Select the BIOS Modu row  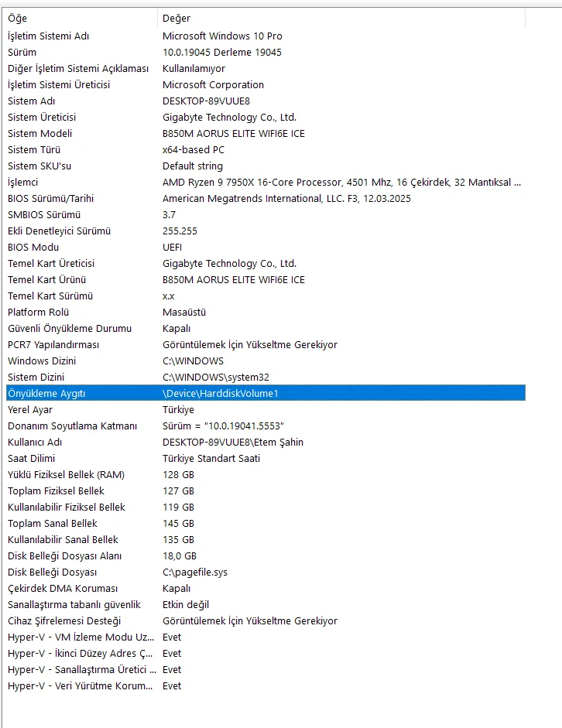[266, 247]
